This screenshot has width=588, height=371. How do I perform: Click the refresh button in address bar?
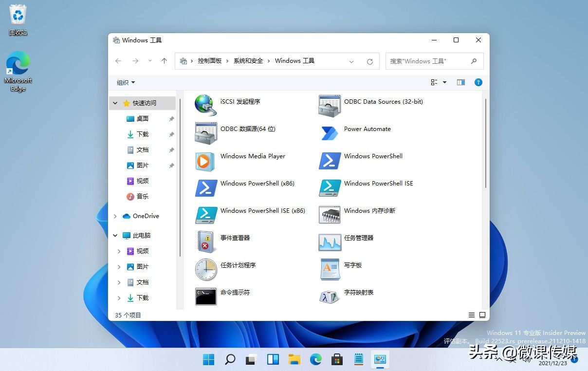(370, 61)
